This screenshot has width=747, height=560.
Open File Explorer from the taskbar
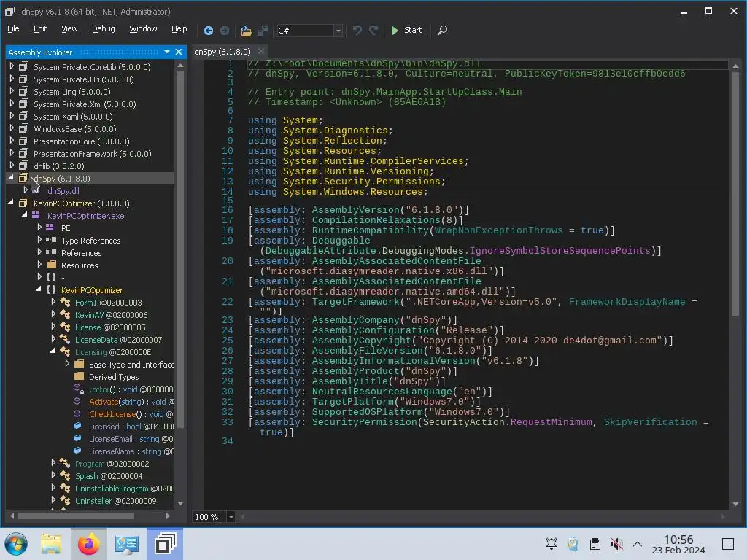(x=51, y=544)
